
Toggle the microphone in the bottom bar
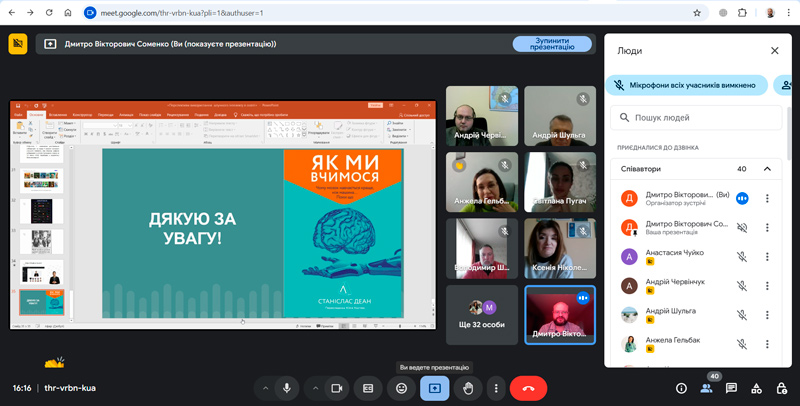coord(287,388)
